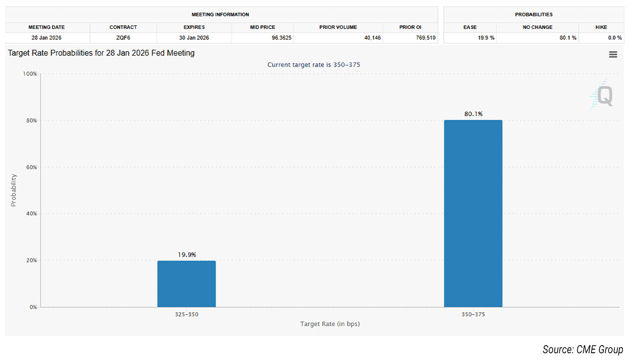Click the HIKE probability column header
630x364 pixels.
coord(601,27)
